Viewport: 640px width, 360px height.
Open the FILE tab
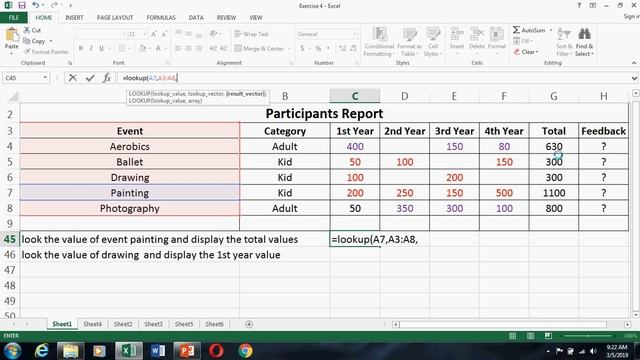(14, 18)
